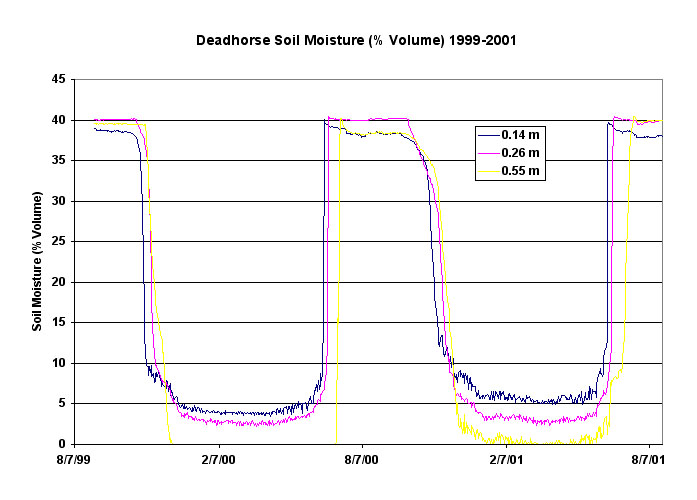Click the 2/7/00 date axis label
Image resolution: width=697 pixels, height=500 pixels.
[218, 460]
